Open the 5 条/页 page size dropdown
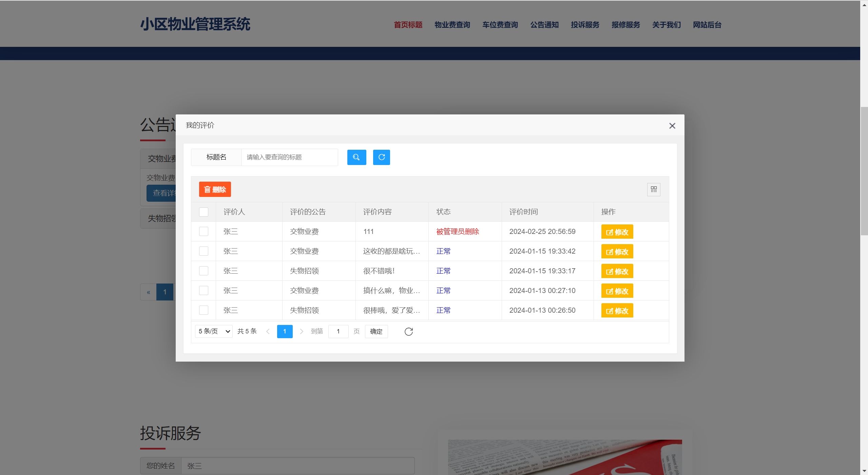 pos(214,331)
